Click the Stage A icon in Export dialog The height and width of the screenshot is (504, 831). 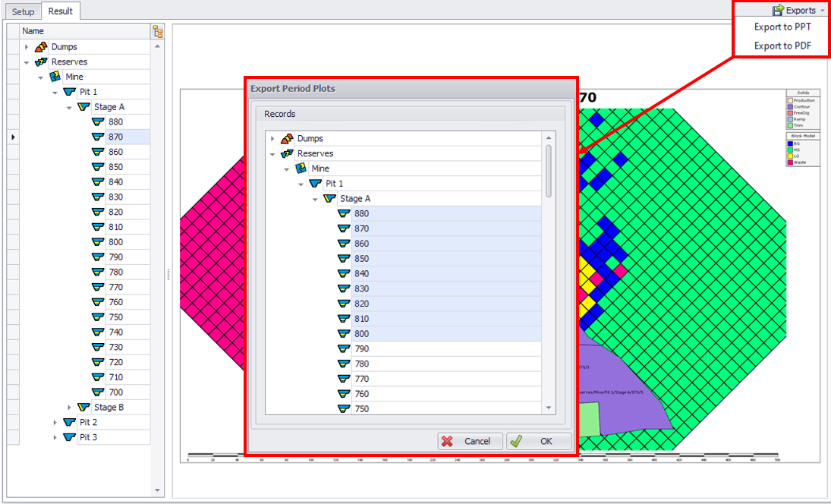click(329, 199)
